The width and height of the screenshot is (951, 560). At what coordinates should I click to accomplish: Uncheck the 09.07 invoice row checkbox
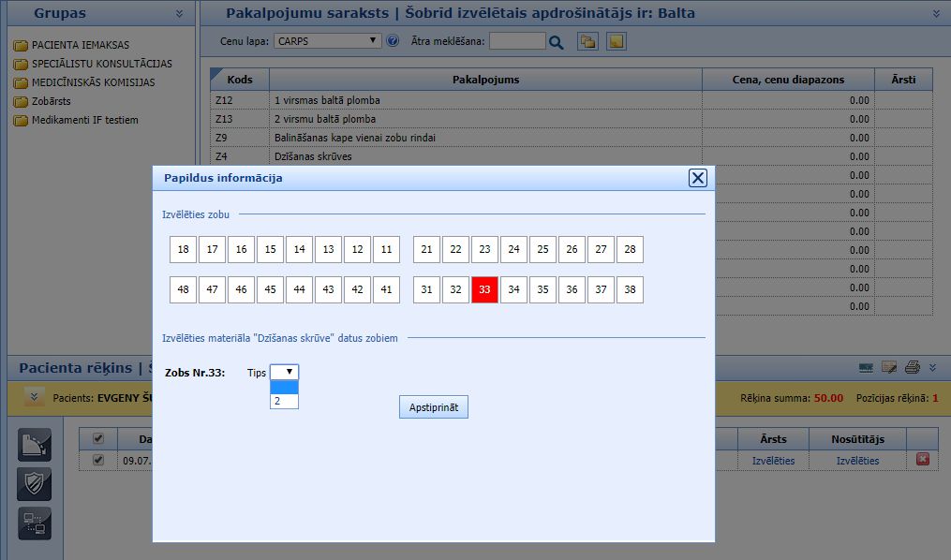tap(98, 460)
